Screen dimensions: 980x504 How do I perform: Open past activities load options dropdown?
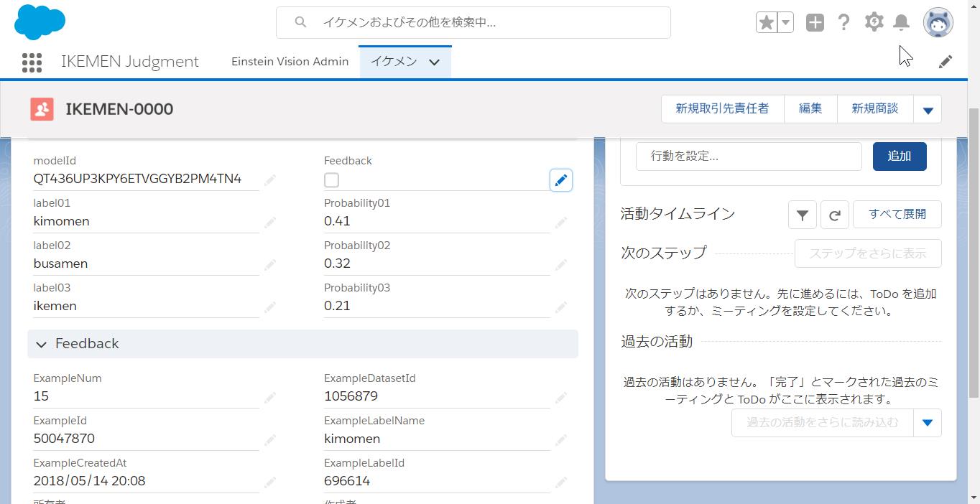click(x=928, y=423)
